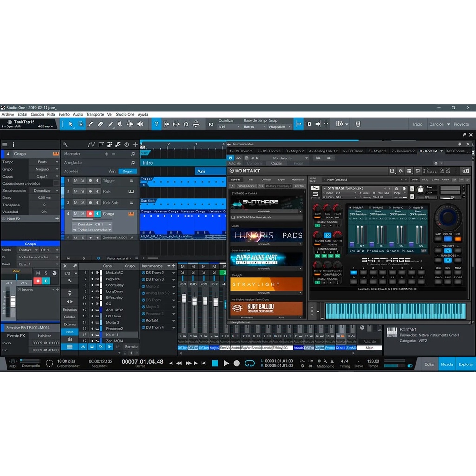Switch to the 3 - Mojito 2 tab
476x476 pixels.
[x=294, y=151]
